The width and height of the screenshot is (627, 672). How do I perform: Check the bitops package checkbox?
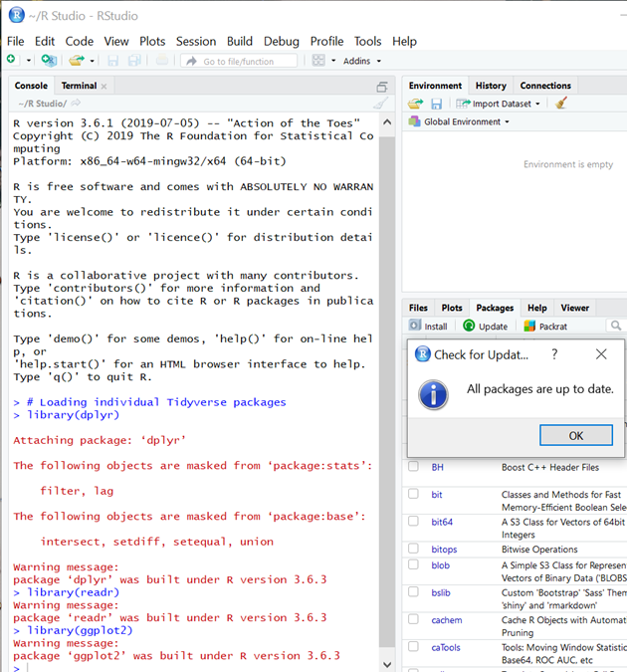pyautogui.click(x=413, y=549)
